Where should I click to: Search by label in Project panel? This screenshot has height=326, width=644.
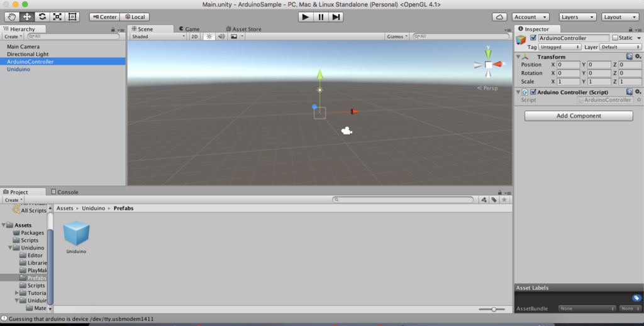[494, 200]
